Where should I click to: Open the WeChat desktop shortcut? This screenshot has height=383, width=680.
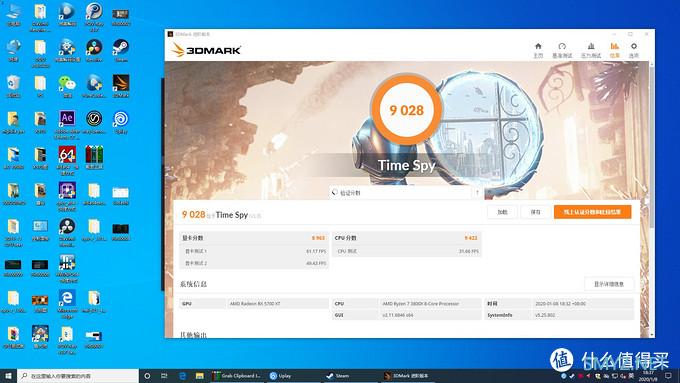coord(67,86)
